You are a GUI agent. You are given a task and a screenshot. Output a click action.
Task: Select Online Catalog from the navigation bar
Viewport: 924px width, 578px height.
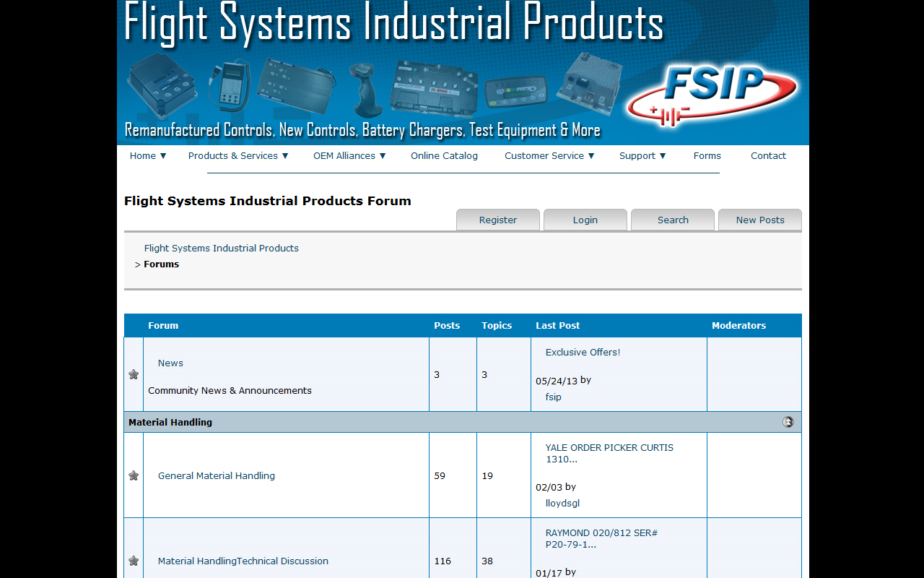pos(444,155)
